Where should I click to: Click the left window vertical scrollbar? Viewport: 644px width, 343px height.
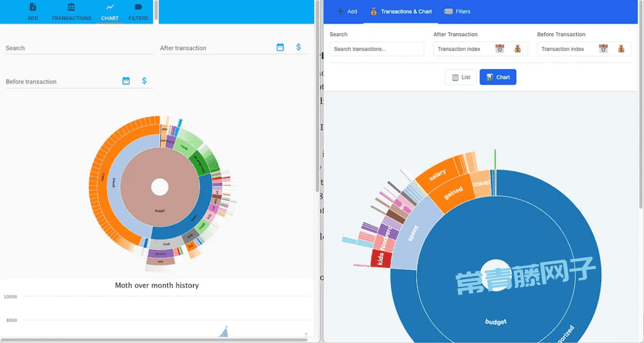click(317, 97)
